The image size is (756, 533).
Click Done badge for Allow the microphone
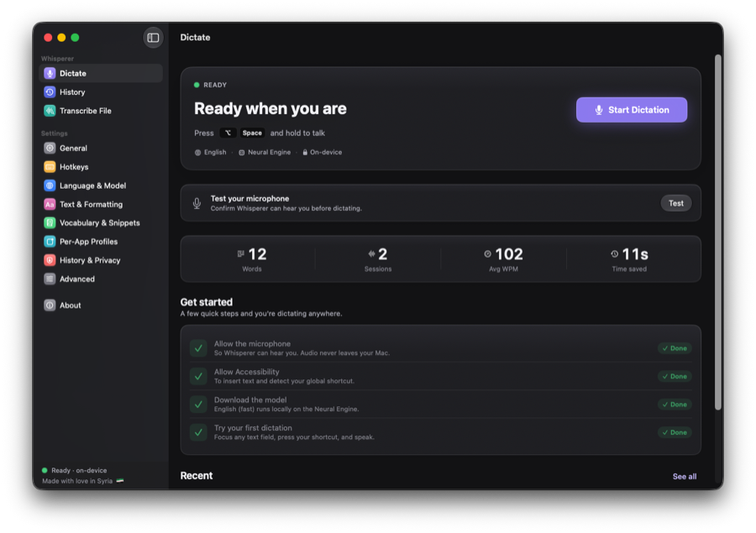(675, 348)
